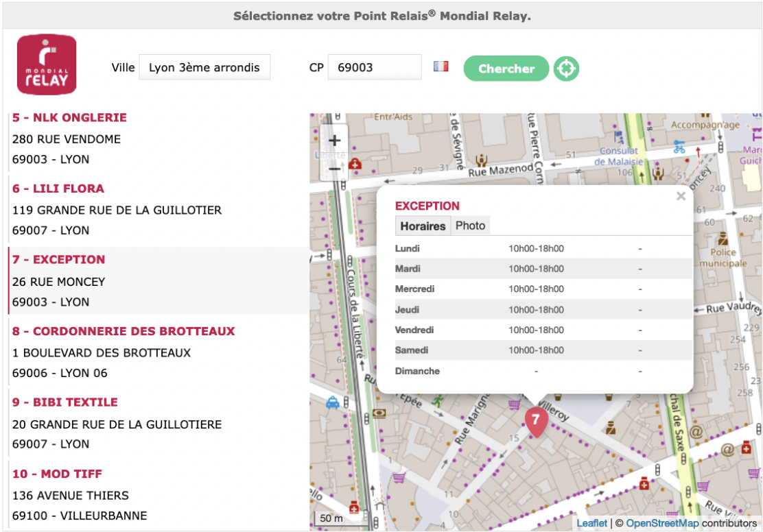Close the EXCEPTION popup
Image resolution: width=763 pixels, height=532 pixels.
(x=681, y=196)
